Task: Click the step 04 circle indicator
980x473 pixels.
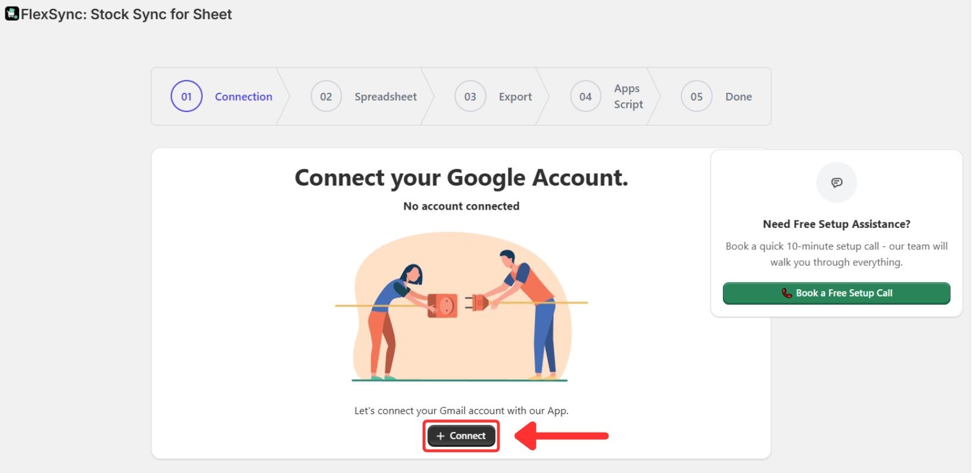Action: point(585,96)
